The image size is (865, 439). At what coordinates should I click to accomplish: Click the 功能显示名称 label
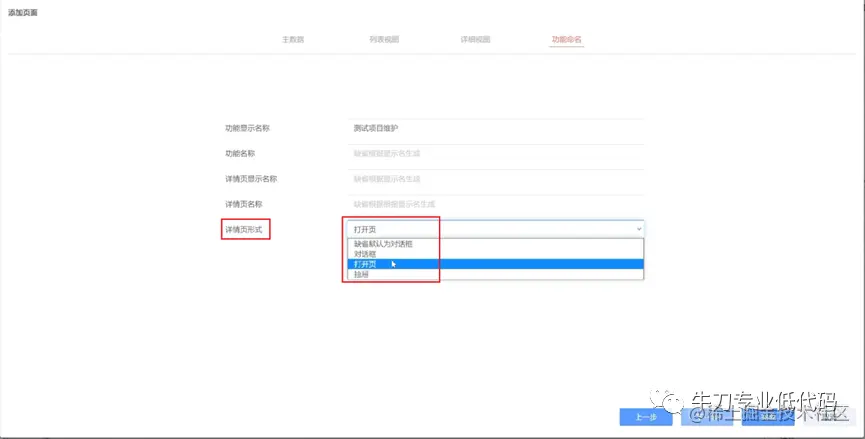coord(247,128)
